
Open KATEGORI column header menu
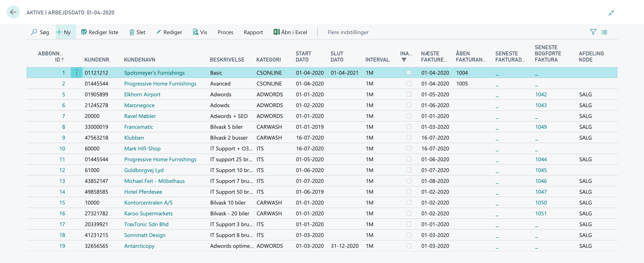[x=269, y=60]
